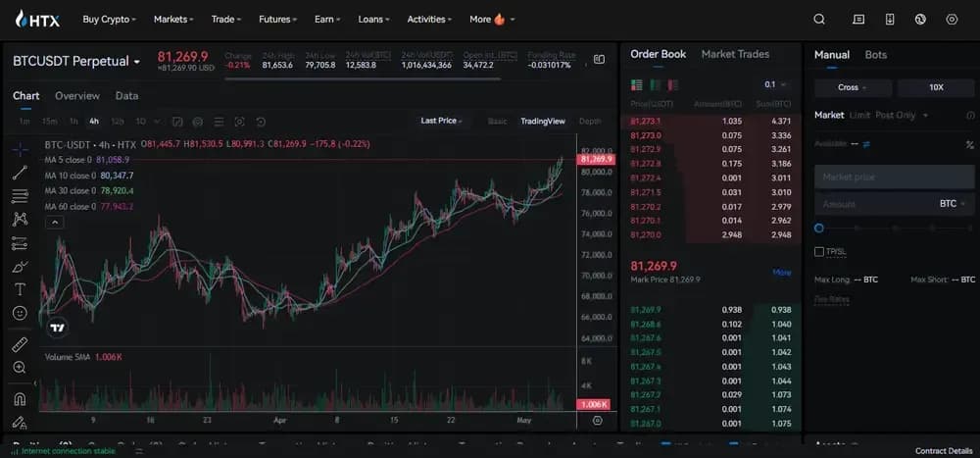Select the forecasting and measurement tool

20,243
